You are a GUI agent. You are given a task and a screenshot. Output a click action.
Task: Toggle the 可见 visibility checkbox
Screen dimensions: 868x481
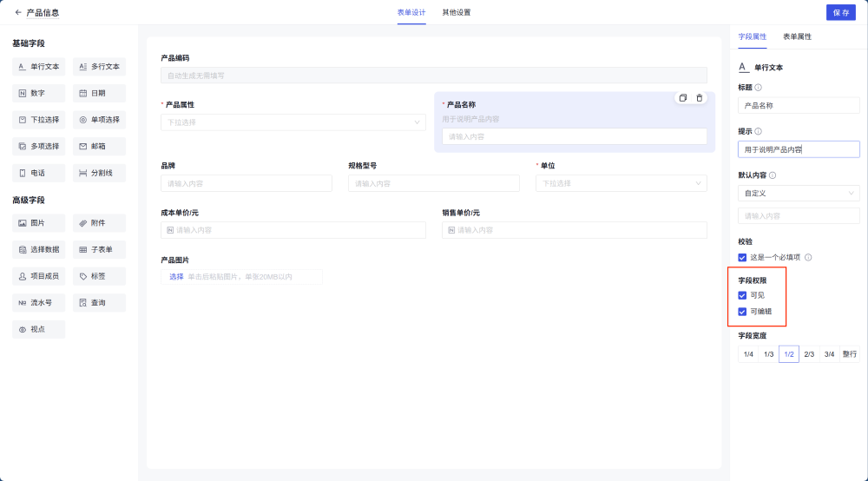742,295
